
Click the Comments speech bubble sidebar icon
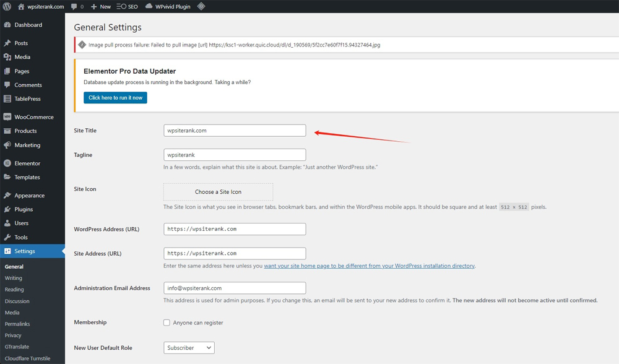tap(7, 85)
